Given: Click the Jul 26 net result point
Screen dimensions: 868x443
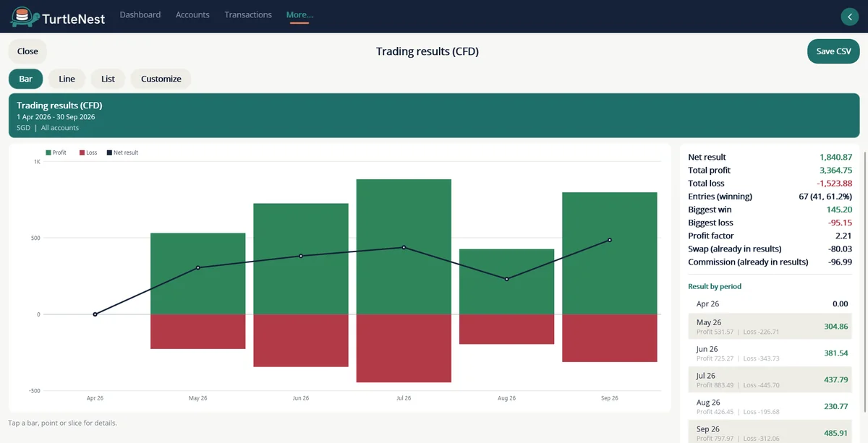Looking at the screenshot, I should click(404, 247).
